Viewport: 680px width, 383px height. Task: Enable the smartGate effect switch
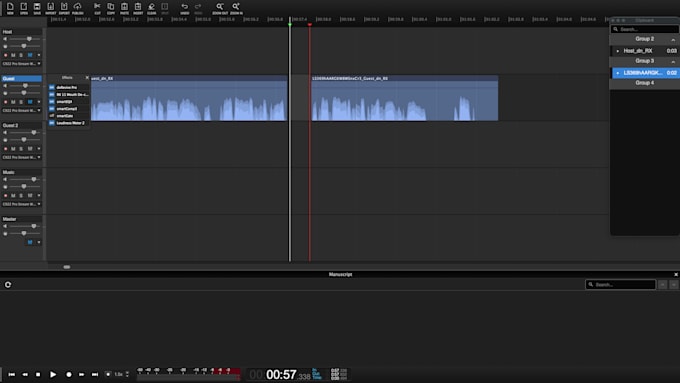[52, 116]
